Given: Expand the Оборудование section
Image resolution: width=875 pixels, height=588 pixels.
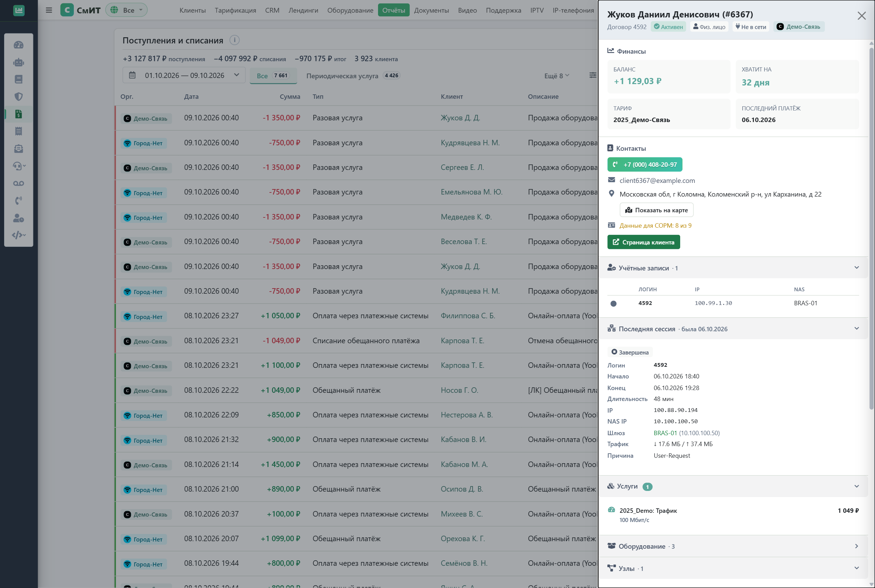Looking at the screenshot, I should click(733, 546).
